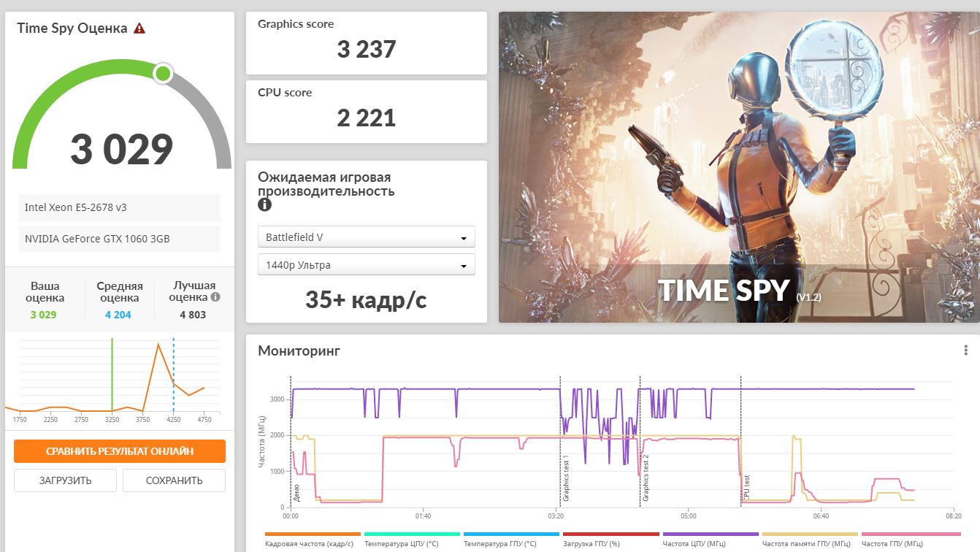Select the Intel Xeon E5-2678 v3 row
Viewport: 980px width, 552px height.
(120, 207)
